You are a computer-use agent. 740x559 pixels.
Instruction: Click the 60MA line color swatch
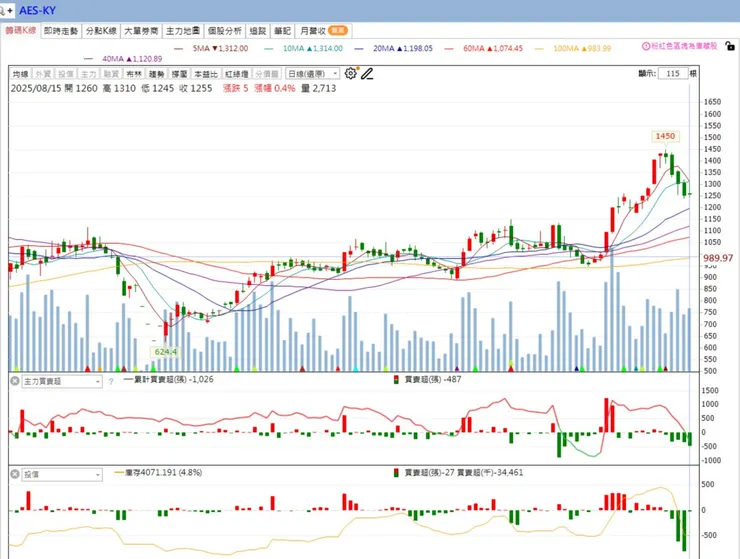click(x=449, y=48)
